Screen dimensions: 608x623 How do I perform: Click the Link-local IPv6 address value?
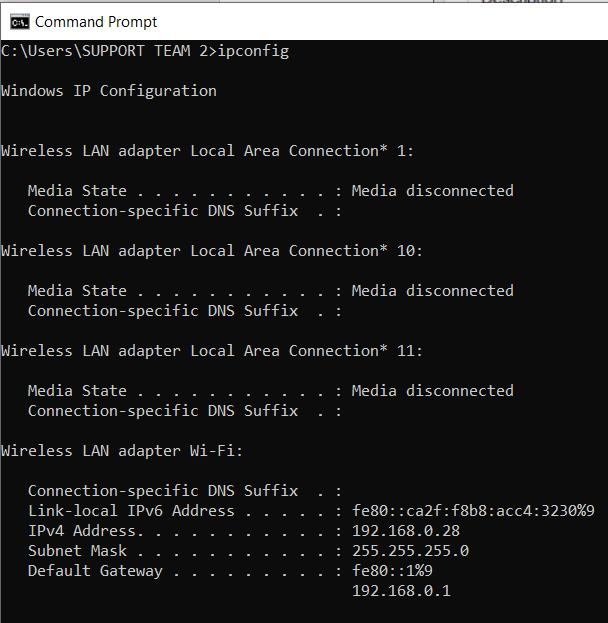(473, 510)
